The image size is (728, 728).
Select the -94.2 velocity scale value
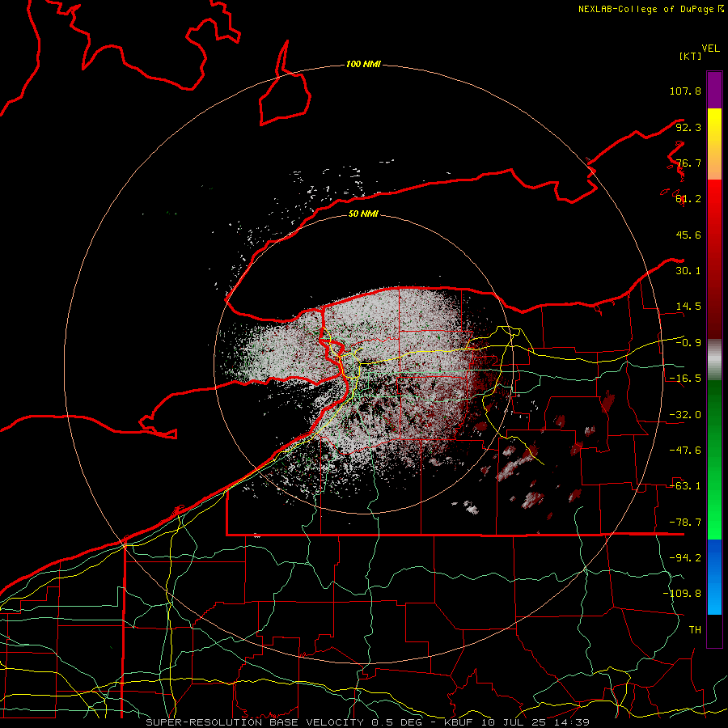685,558
